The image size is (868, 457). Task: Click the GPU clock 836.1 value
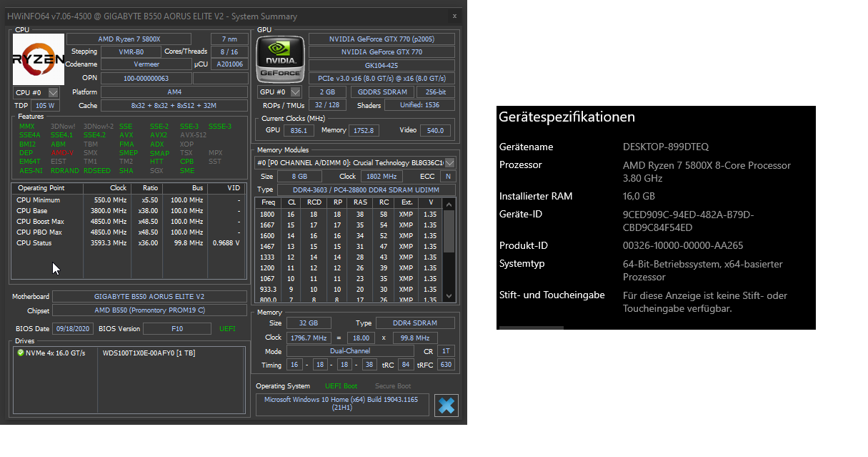click(x=298, y=131)
